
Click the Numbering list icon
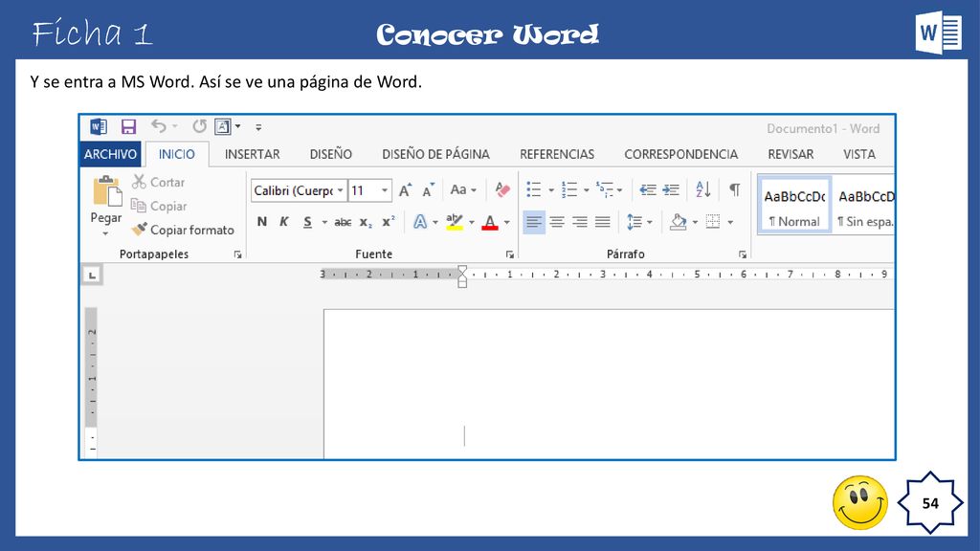coord(569,190)
